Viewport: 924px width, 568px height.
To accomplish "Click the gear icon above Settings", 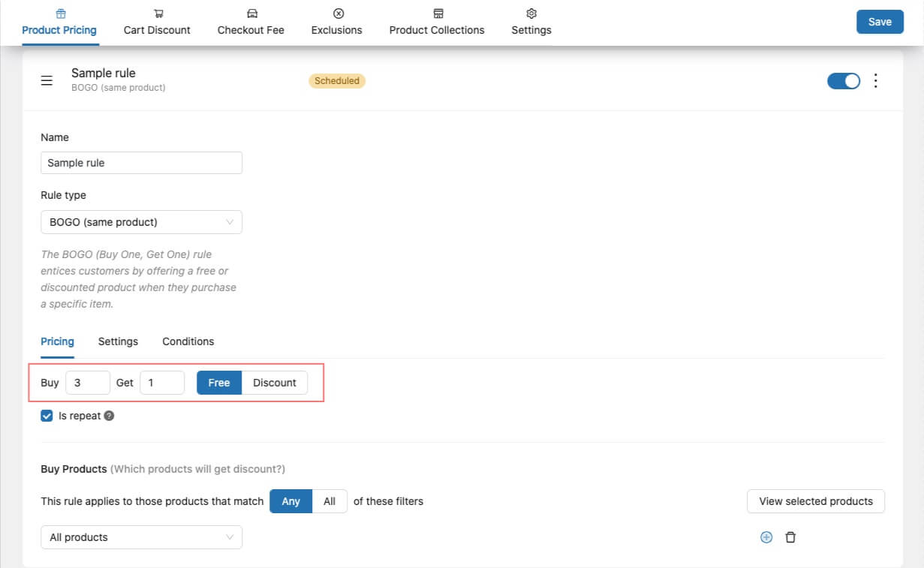I will point(531,14).
